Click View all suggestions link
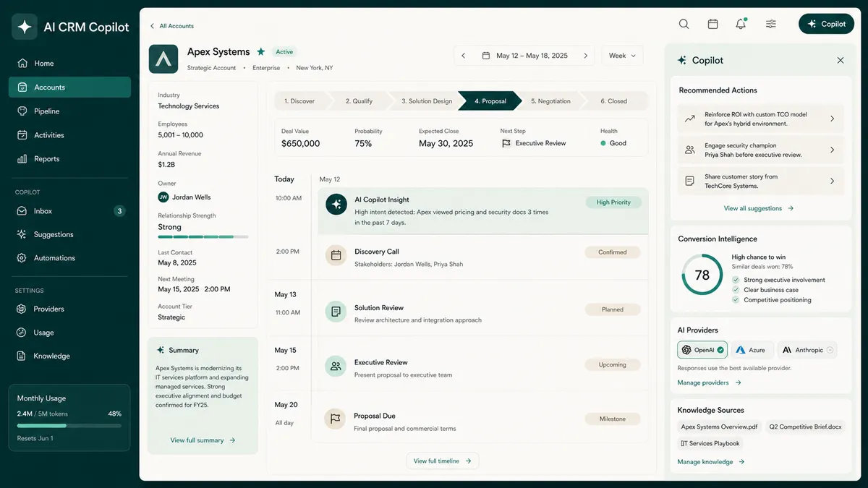868x488 pixels. (759, 208)
